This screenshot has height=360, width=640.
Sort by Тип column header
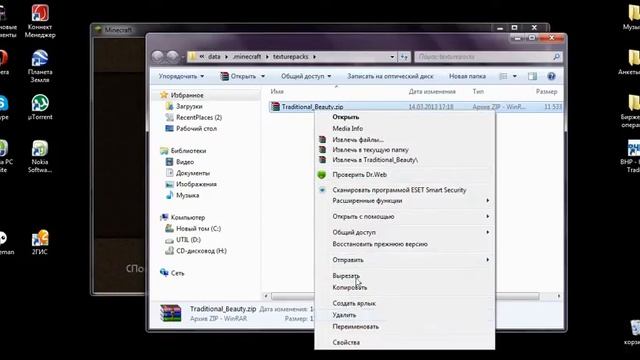pyautogui.click(x=478, y=92)
